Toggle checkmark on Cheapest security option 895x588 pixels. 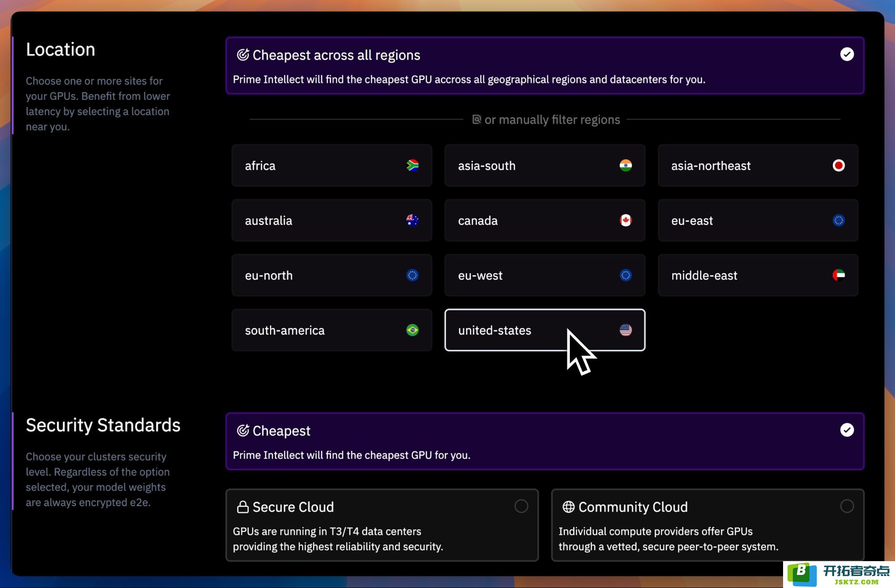(847, 430)
